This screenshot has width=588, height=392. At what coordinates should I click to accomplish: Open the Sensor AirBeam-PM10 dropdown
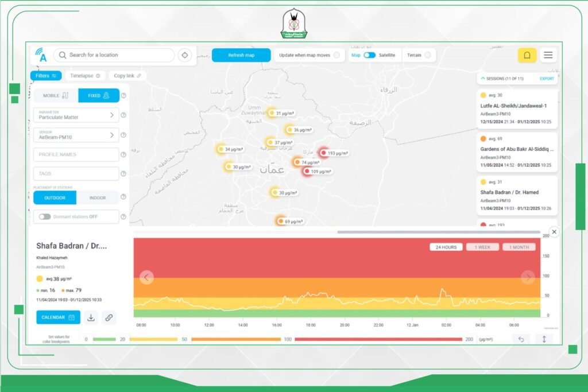pyautogui.click(x=76, y=135)
